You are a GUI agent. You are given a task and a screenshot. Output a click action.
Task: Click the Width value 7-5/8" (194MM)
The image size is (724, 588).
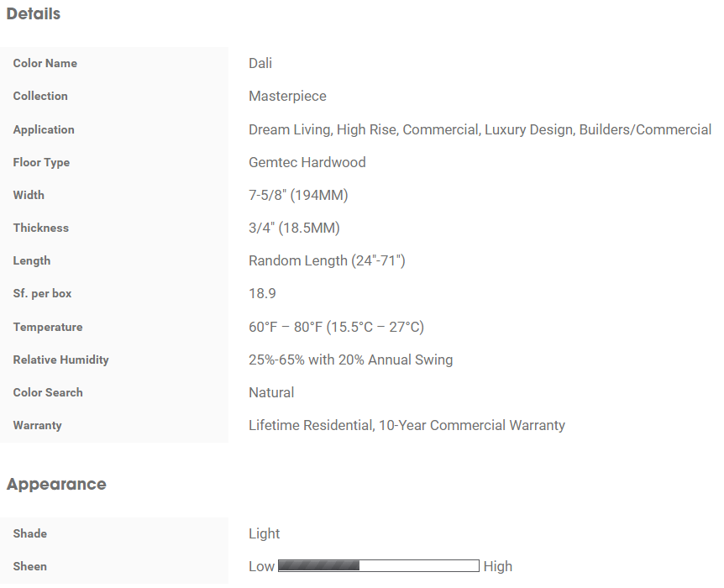click(298, 196)
